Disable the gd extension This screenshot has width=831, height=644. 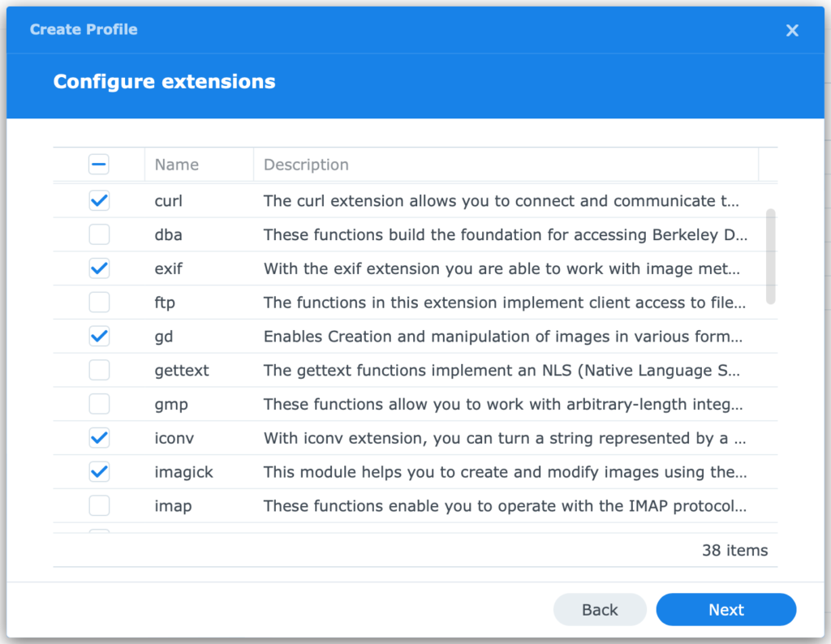(98, 336)
